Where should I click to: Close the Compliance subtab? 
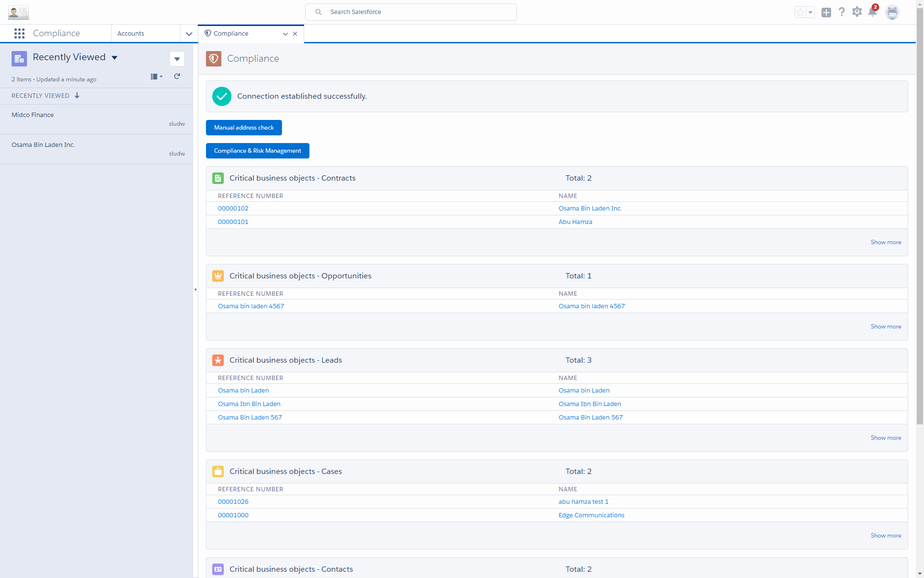coord(295,34)
